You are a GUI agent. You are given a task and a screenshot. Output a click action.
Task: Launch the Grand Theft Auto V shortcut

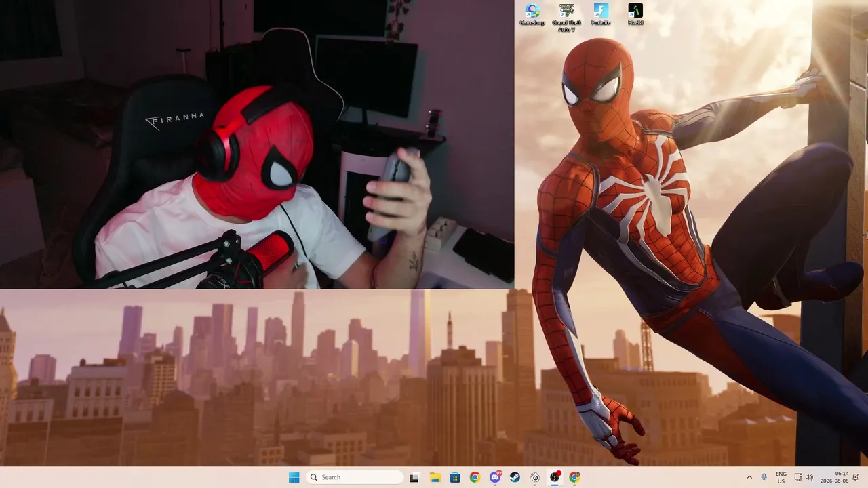566,18
